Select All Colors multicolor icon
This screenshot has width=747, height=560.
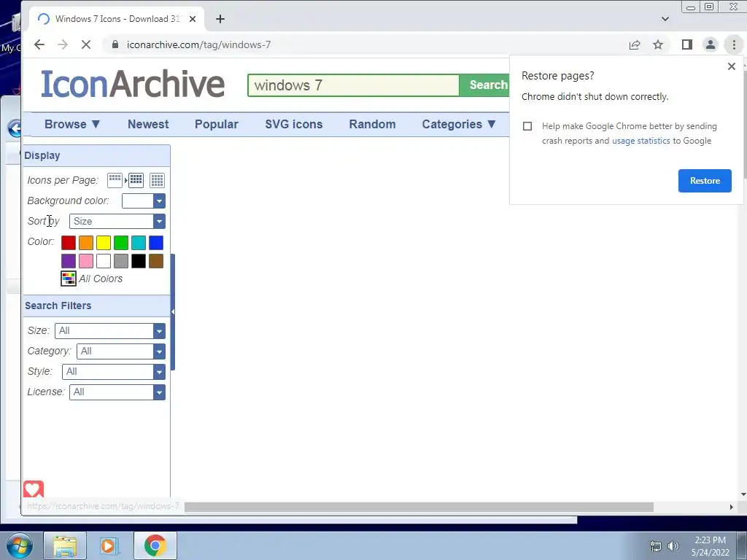[x=68, y=279]
